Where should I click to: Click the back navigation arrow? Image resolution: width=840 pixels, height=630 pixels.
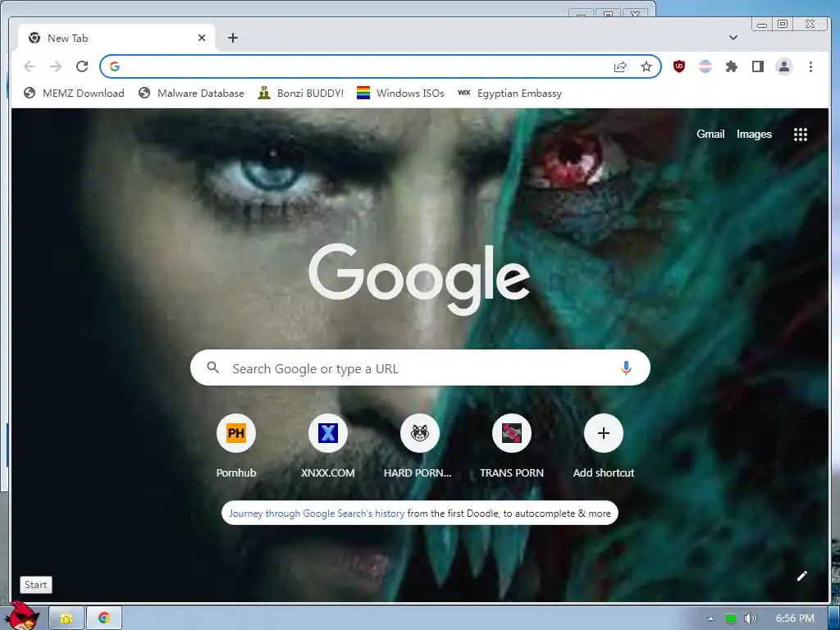pyautogui.click(x=30, y=66)
